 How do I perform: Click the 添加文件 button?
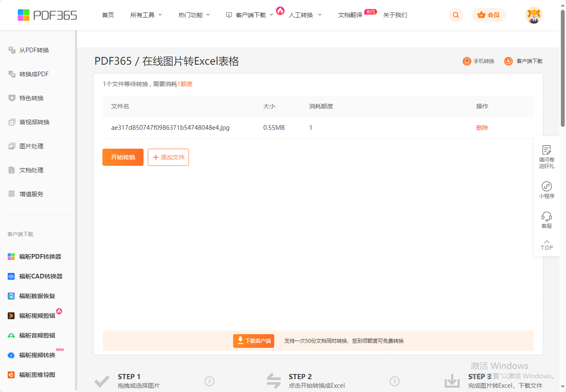click(x=168, y=157)
